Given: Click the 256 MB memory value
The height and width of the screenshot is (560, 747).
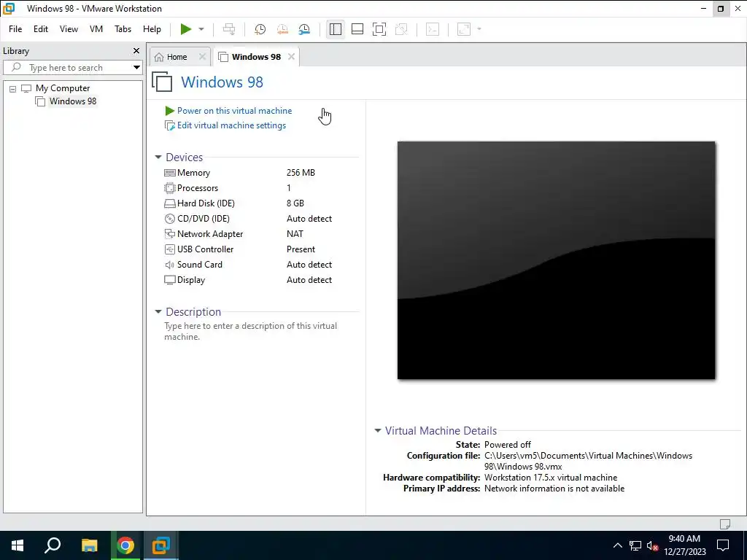Looking at the screenshot, I should [x=301, y=173].
